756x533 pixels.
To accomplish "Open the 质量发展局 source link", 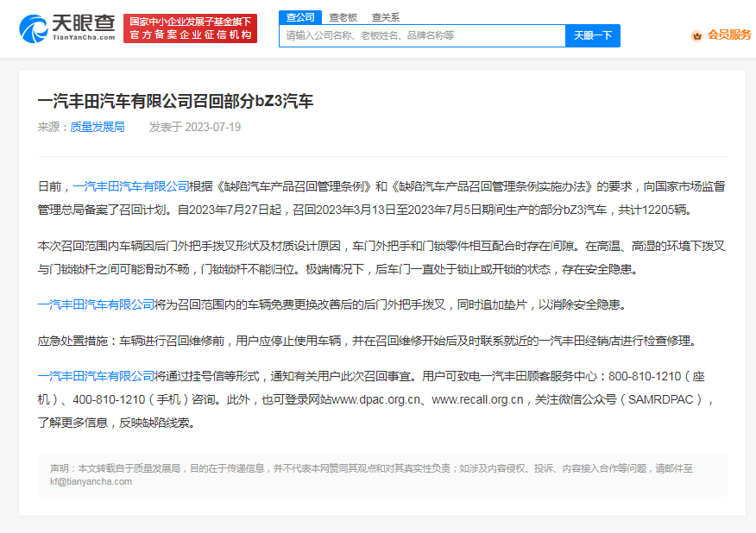I will coord(98,127).
